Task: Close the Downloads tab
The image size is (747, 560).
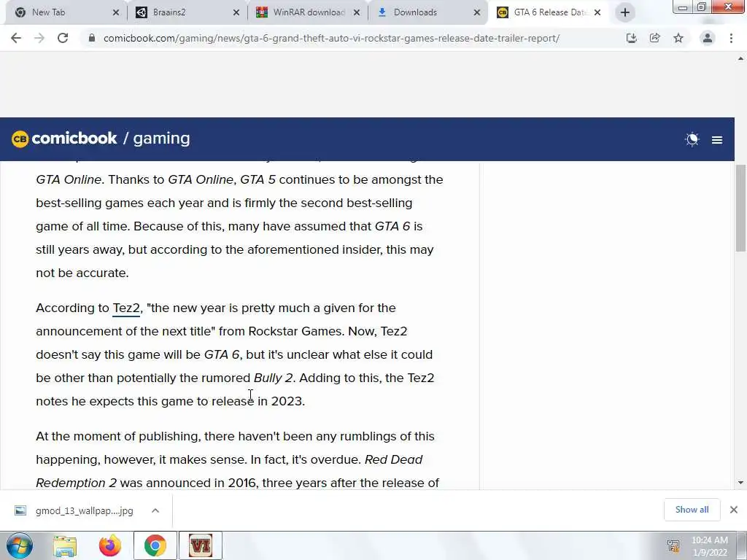Action: [476, 13]
